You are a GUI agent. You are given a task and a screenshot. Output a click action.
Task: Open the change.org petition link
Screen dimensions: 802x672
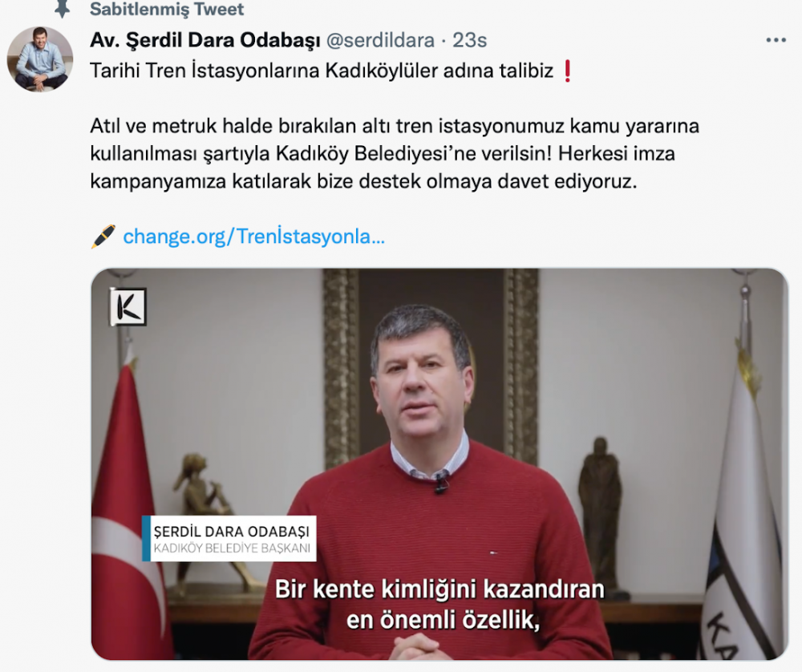tap(253, 237)
